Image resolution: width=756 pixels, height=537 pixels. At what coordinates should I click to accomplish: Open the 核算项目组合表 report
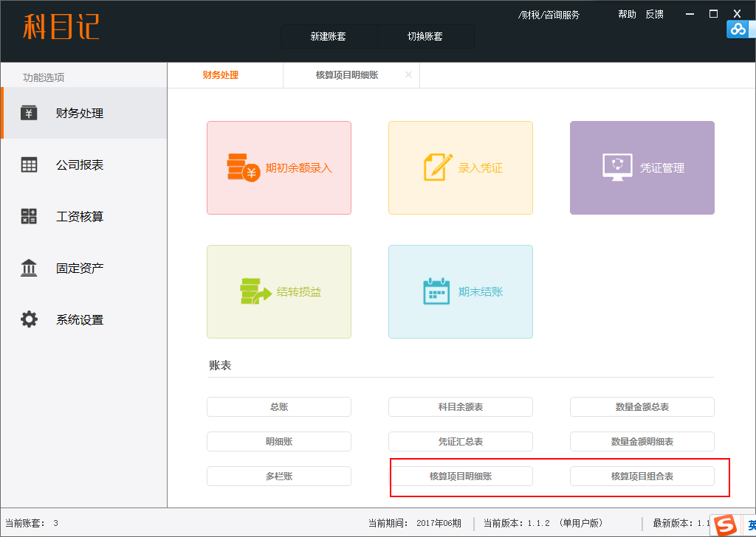coord(642,477)
